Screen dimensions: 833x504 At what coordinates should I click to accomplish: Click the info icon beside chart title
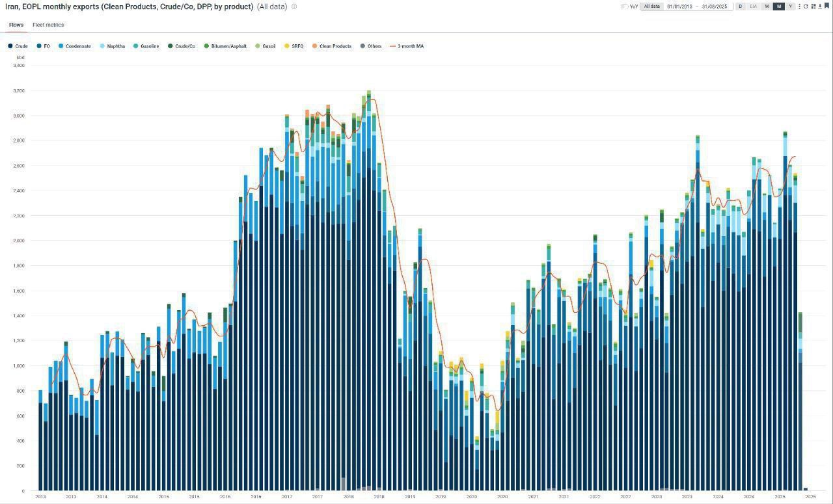point(294,7)
